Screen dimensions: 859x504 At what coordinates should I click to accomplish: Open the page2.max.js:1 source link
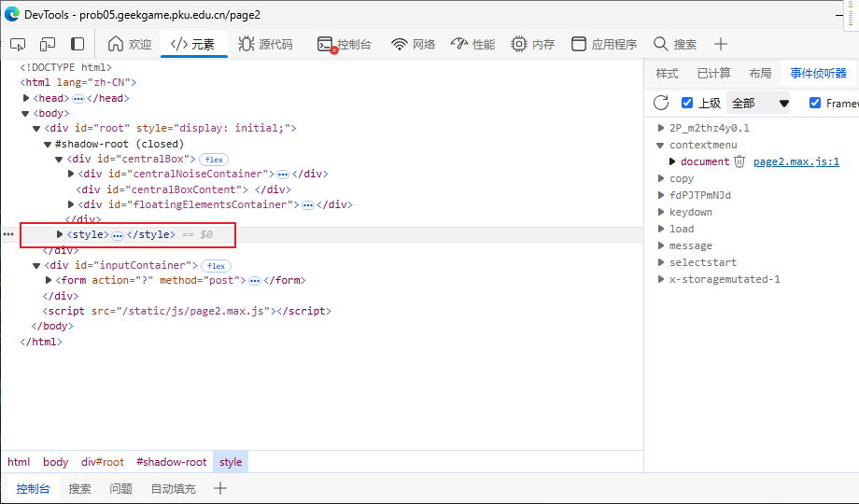click(x=796, y=161)
